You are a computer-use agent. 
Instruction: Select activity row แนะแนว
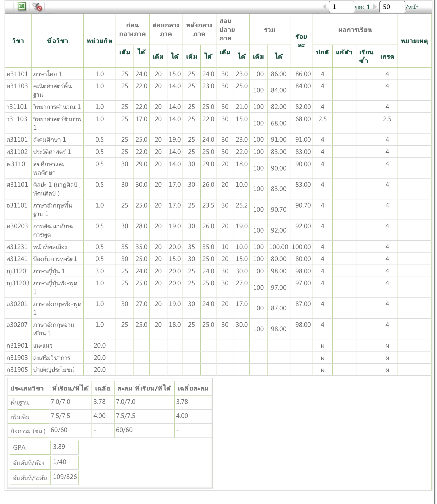[x=218, y=346]
